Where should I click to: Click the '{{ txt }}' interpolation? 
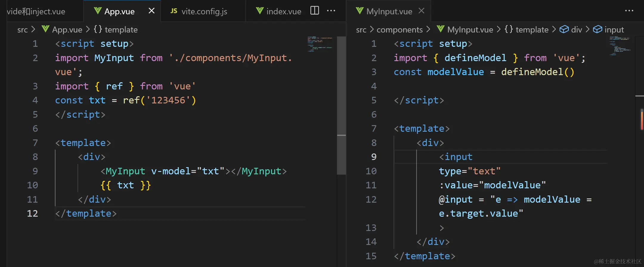point(126,185)
